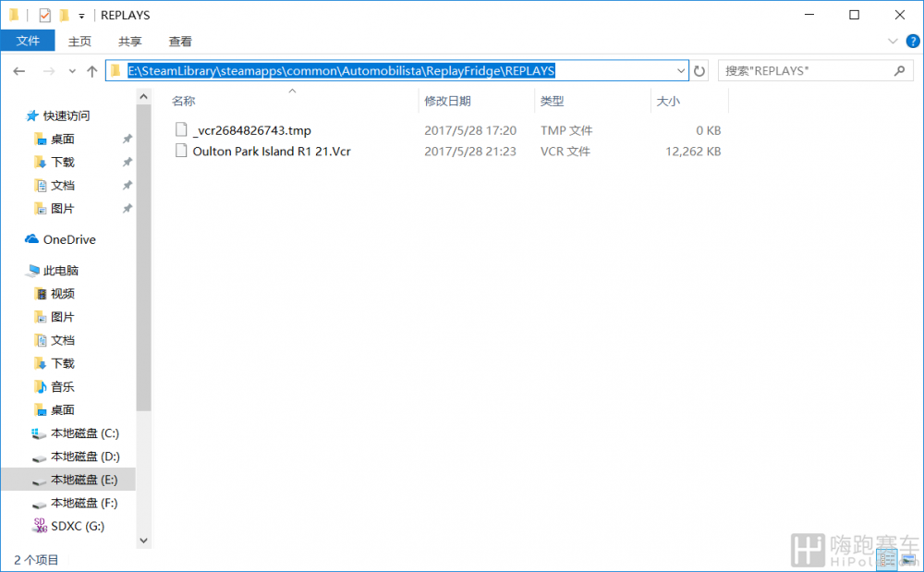Screen dimensions: 924x572
Task: Select 快速访问 in navigation pane
Action: 66,116
